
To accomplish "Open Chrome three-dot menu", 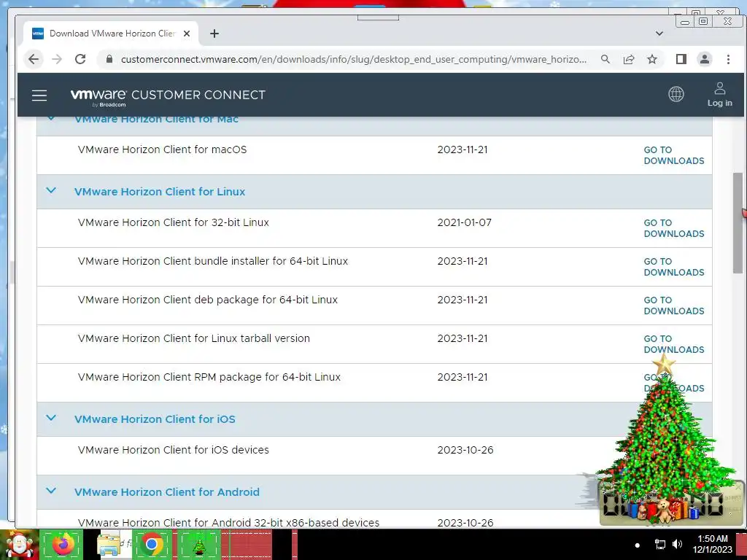I will tap(728, 59).
